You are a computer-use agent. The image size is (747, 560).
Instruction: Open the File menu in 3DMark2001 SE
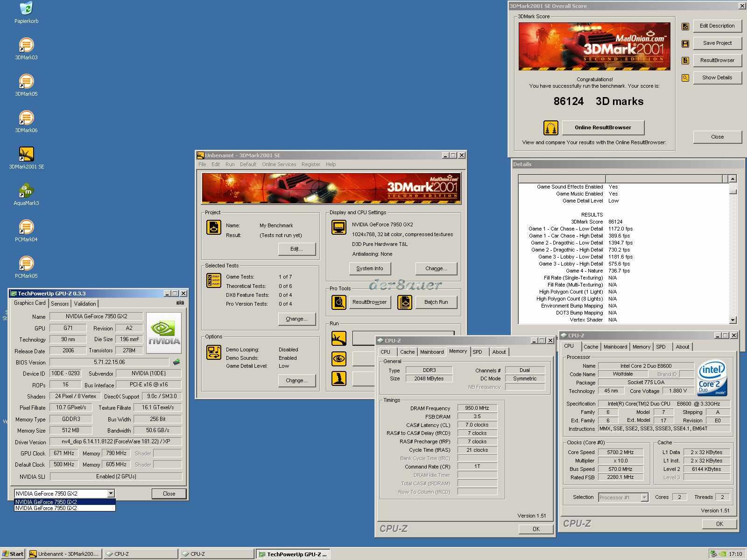click(202, 164)
